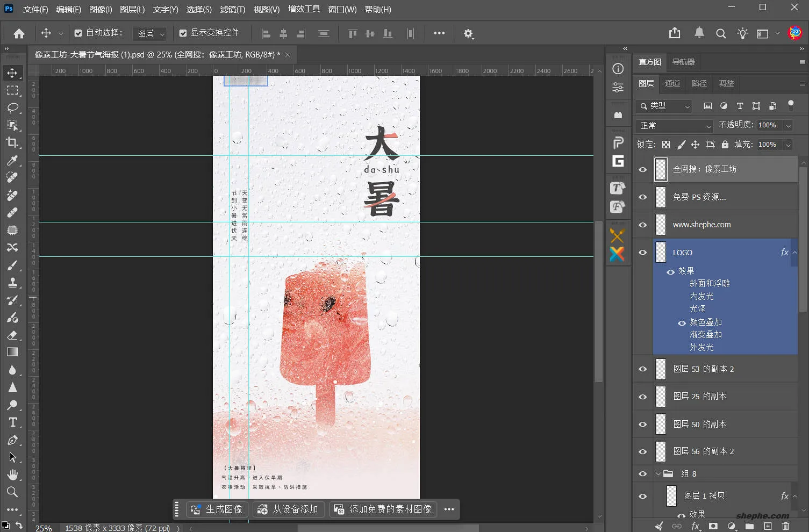Select the Horizontal Type tool
This screenshot has height=532, width=809.
pos(12,422)
